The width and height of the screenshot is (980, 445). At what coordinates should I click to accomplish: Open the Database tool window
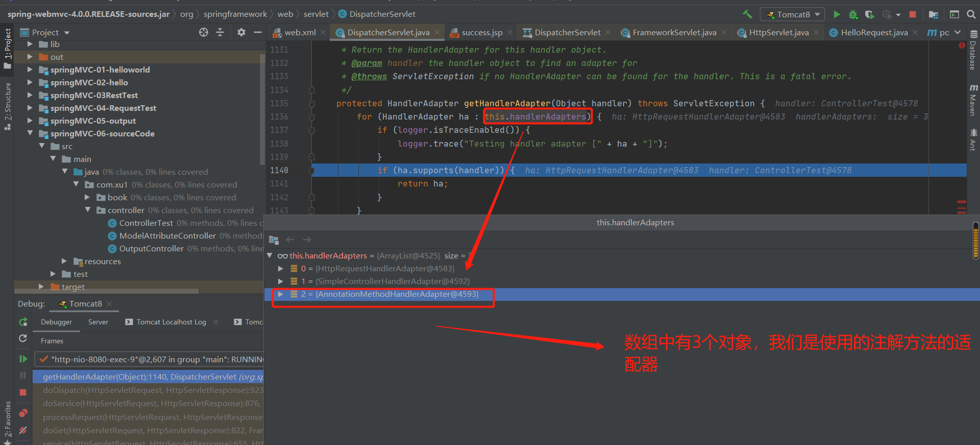973,50
